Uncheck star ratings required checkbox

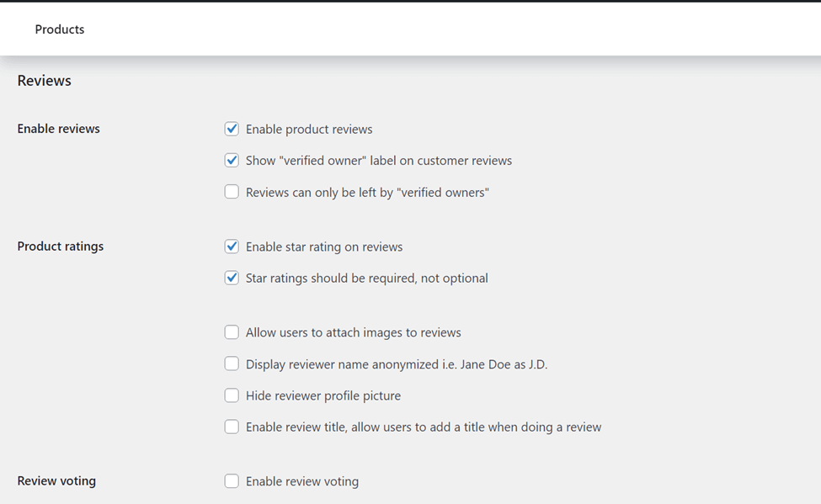(232, 278)
